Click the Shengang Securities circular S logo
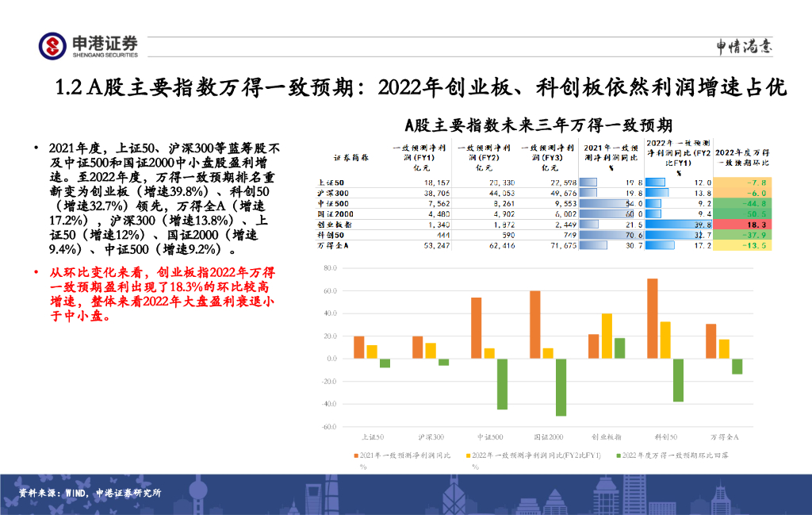812x515 pixels. coord(52,45)
